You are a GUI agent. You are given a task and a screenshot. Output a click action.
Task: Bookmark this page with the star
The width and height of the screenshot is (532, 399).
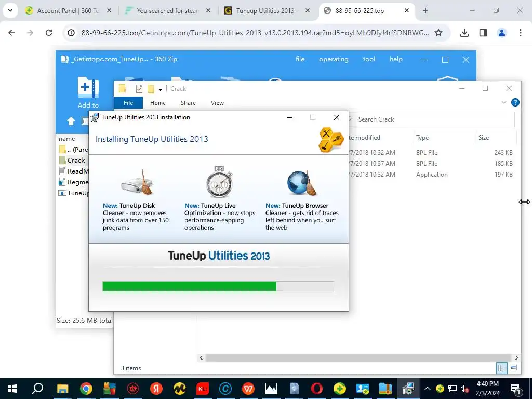438,33
